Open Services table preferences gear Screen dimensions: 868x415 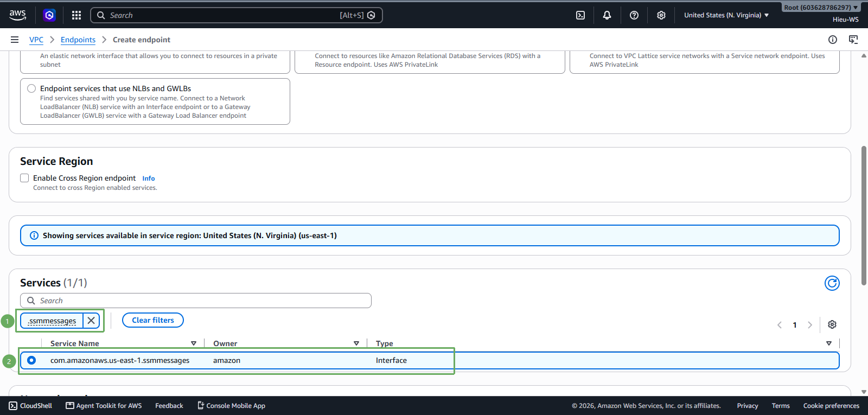pyautogui.click(x=832, y=324)
